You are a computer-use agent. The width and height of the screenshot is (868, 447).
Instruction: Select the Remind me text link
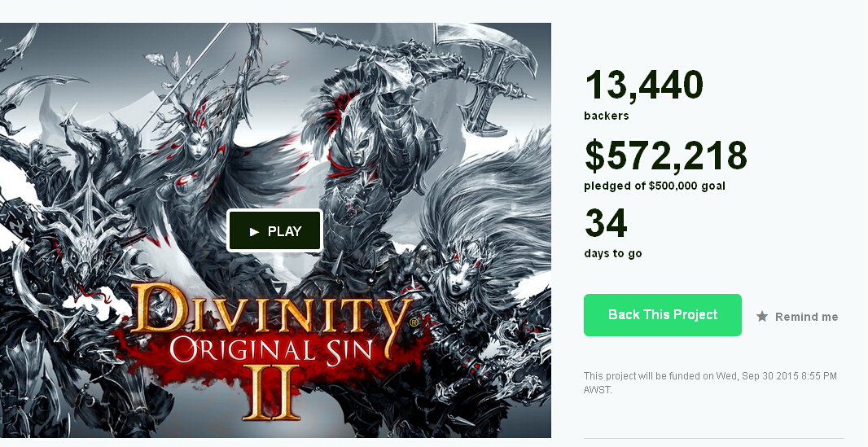806,317
